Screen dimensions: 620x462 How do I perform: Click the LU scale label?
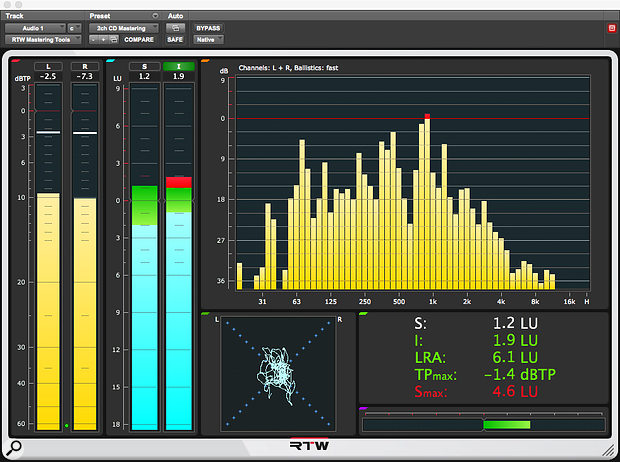pos(117,78)
